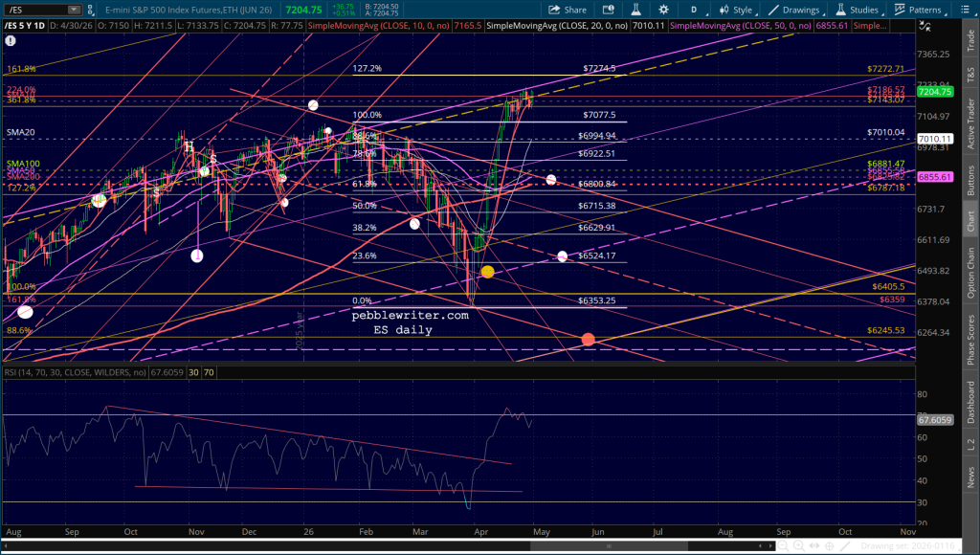
Task: Open the Studies menu
Action: [x=858, y=10]
